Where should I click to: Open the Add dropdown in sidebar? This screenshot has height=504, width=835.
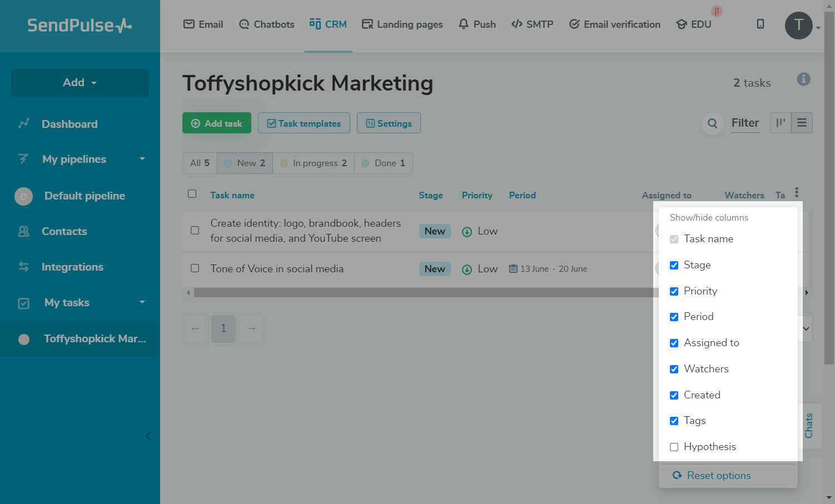coord(80,83)
